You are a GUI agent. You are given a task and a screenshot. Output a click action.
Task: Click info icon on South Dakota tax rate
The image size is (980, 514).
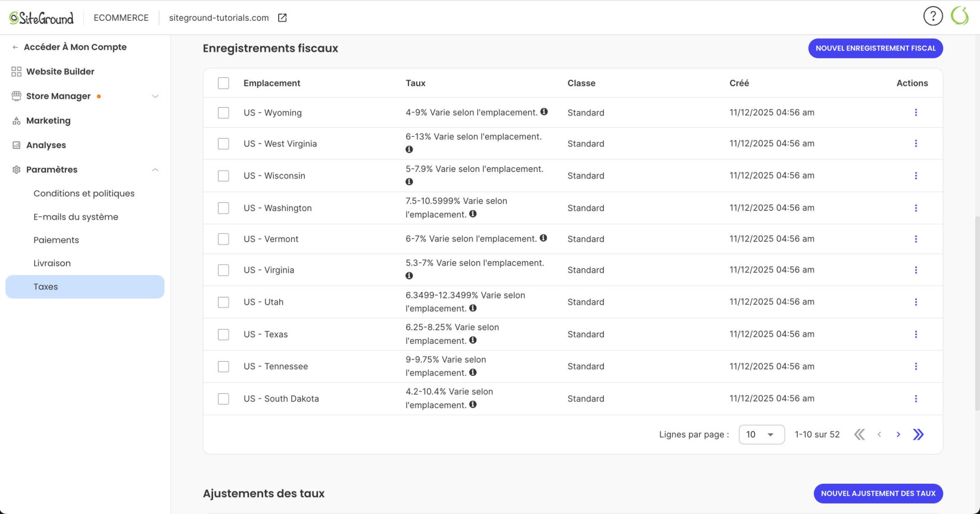click(473, 405)
